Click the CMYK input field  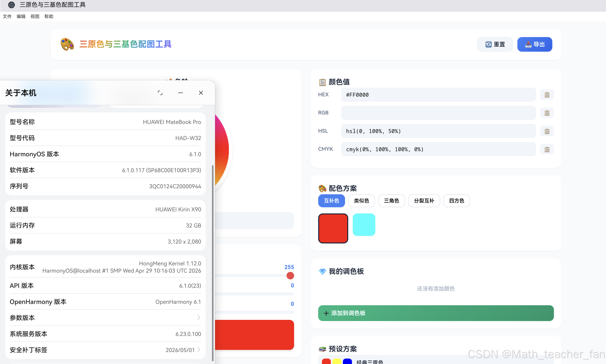click(x=438, y=149)
